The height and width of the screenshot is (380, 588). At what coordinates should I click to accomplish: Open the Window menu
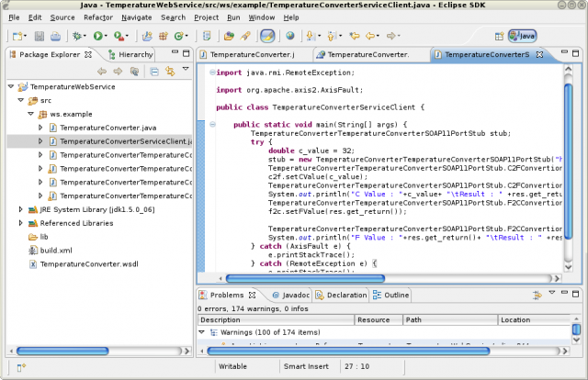261,17
